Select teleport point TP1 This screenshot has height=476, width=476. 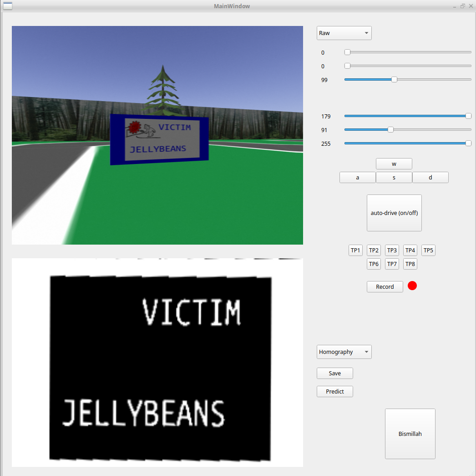(355, 250)
